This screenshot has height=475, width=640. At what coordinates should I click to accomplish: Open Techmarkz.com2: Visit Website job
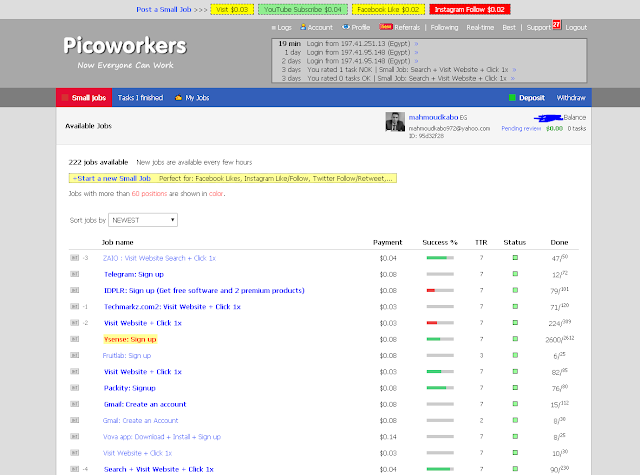[172, 307]
